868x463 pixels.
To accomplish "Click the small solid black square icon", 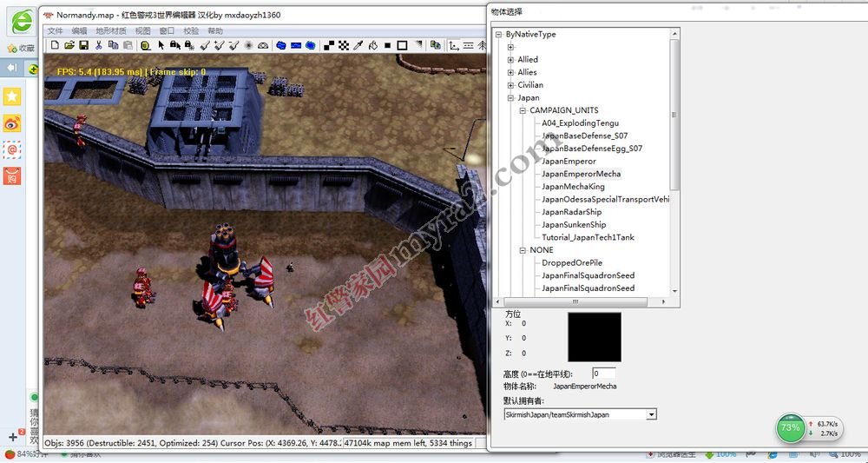I will tap(387, 45).
